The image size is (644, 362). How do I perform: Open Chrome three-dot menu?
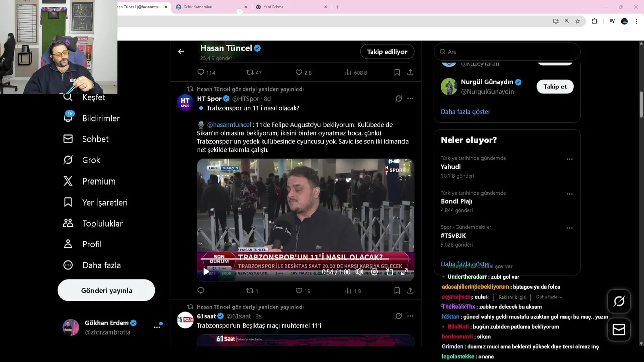[637, 21]
